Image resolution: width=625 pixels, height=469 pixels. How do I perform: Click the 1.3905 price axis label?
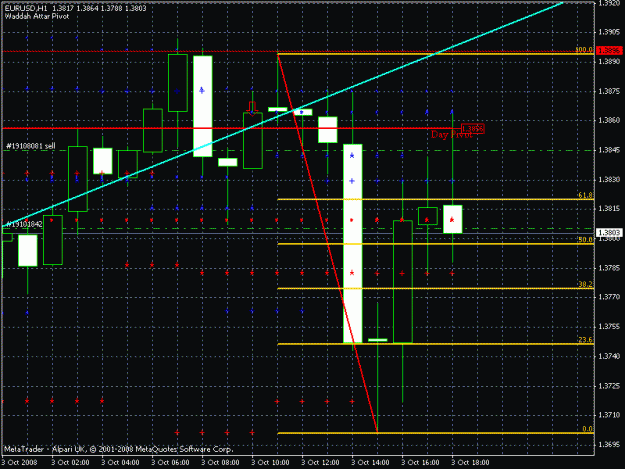(x=609, y=32)
